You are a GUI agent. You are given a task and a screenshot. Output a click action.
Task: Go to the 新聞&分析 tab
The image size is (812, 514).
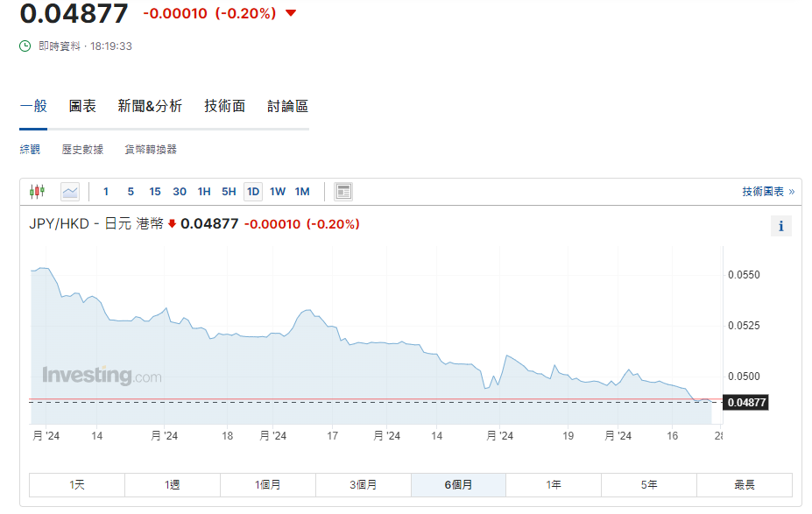[x=150, y=106]
